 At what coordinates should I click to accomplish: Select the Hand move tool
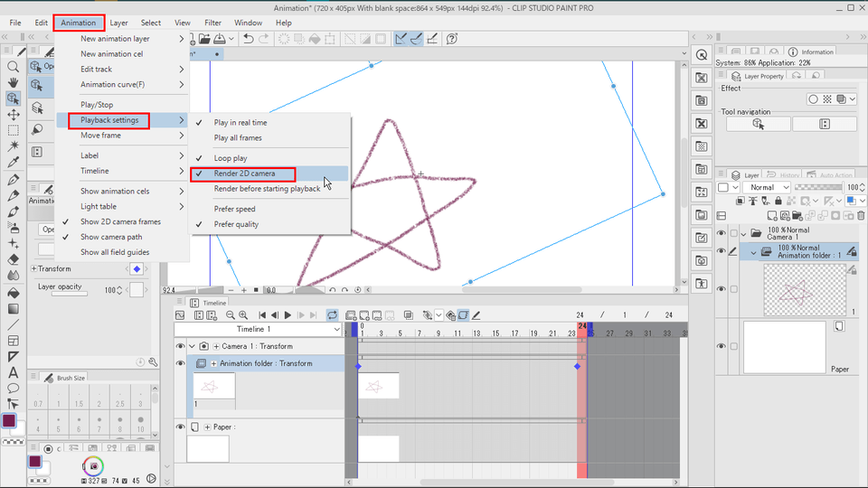pos(14,82)
